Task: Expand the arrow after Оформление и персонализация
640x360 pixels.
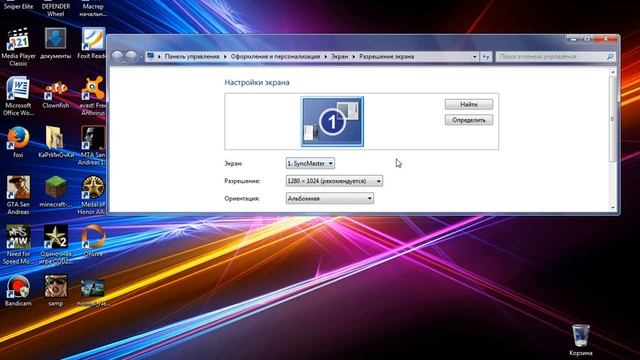Action: tap(326, 57)
